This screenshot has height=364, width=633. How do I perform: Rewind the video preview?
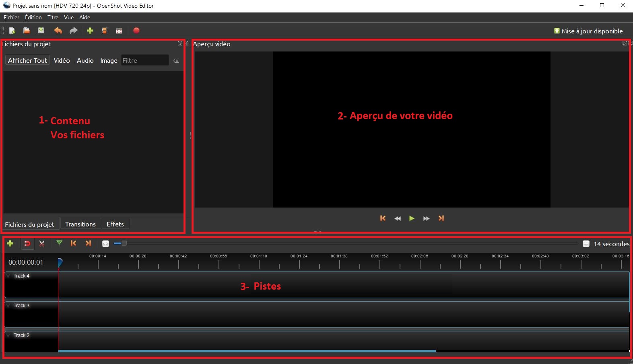pyautogui.click(x=398, y=218)
